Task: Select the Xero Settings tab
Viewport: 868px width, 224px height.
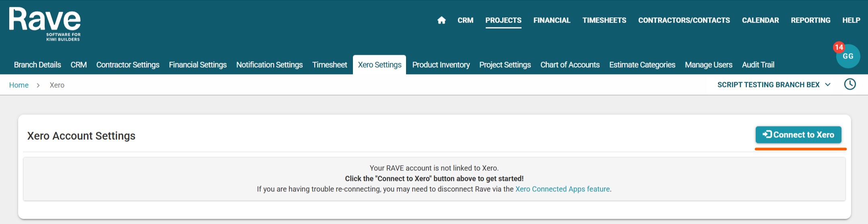Action: [x=379, y=65]
